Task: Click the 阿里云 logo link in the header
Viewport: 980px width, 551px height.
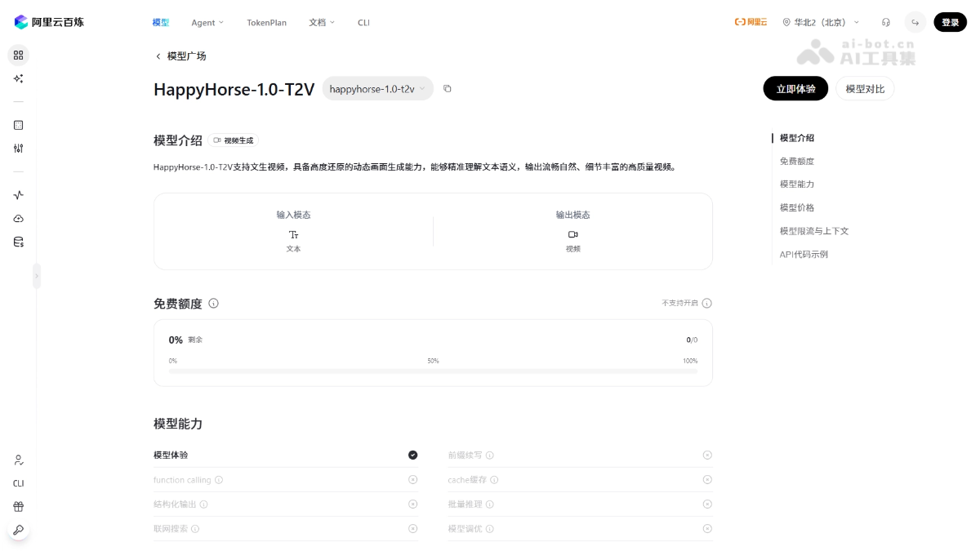Action: [751, 22]
